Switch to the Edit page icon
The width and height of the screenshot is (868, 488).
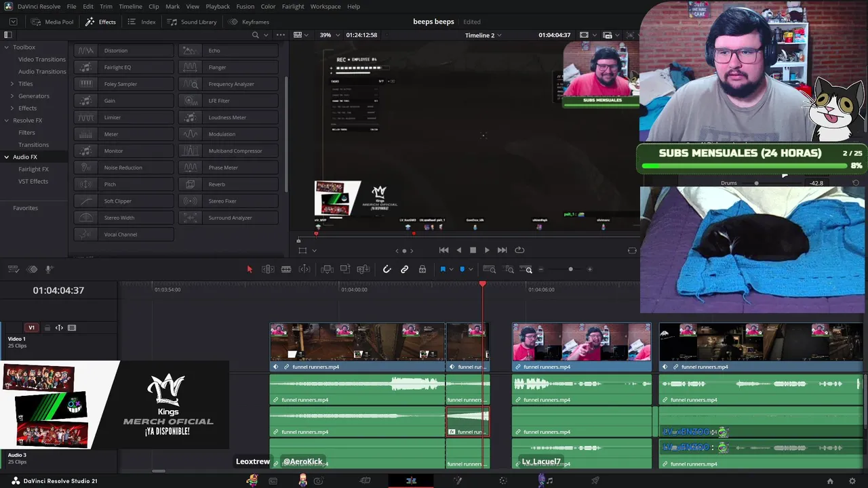tap(411, 481)
